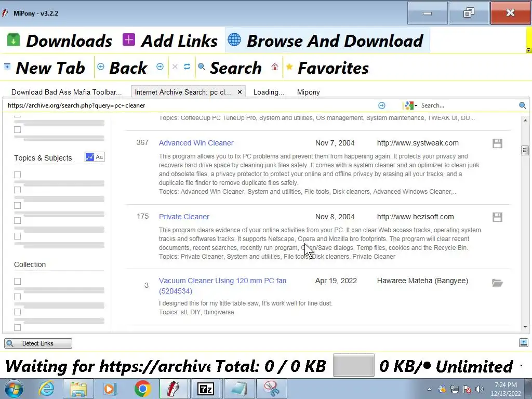
Task: Click the grey download progress bar
Action: [x=353, y=365]
